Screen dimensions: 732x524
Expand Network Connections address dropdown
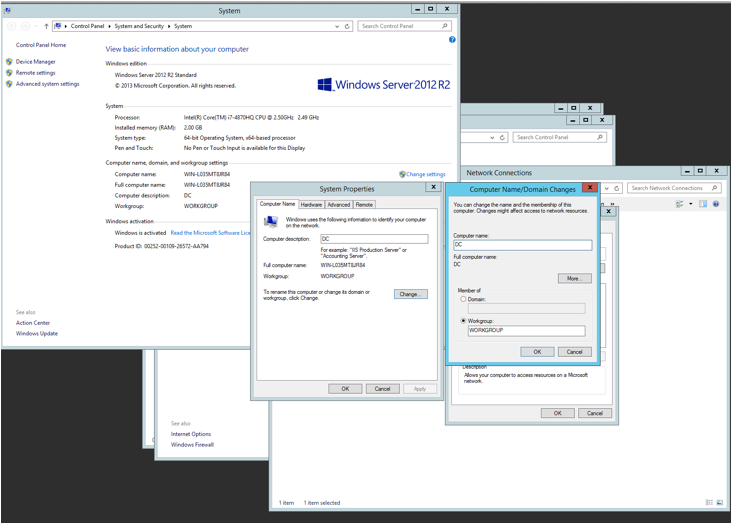[607, 188]
